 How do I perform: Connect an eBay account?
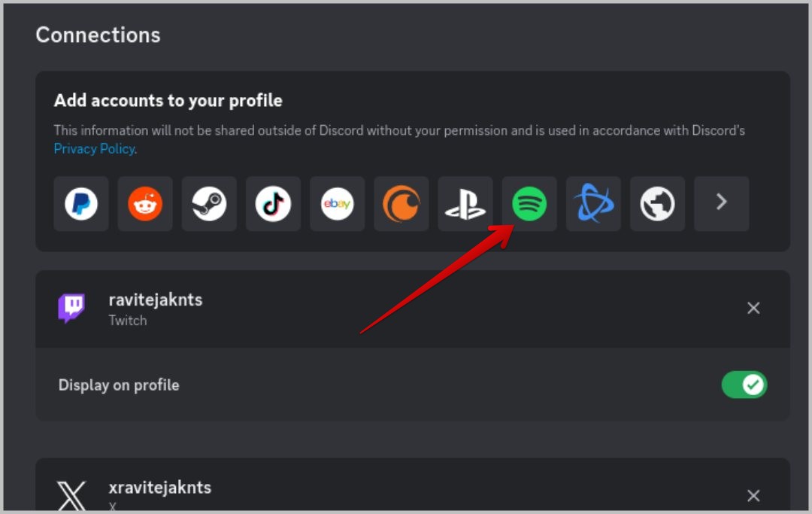coord(337,204)
